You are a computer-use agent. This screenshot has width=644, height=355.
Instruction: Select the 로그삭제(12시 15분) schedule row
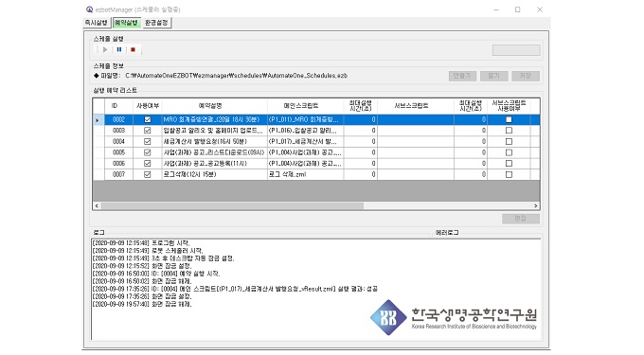pyautogui.click(x=316, y=174)
